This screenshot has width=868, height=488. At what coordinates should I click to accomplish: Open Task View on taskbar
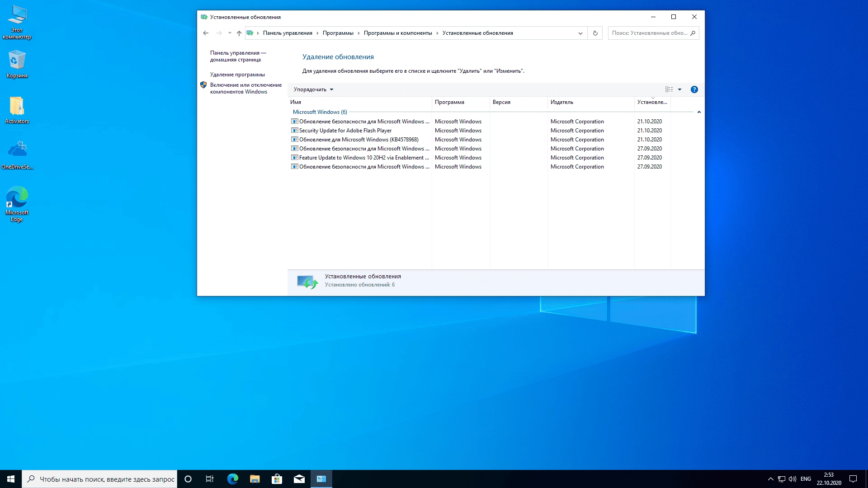[210, 479]
